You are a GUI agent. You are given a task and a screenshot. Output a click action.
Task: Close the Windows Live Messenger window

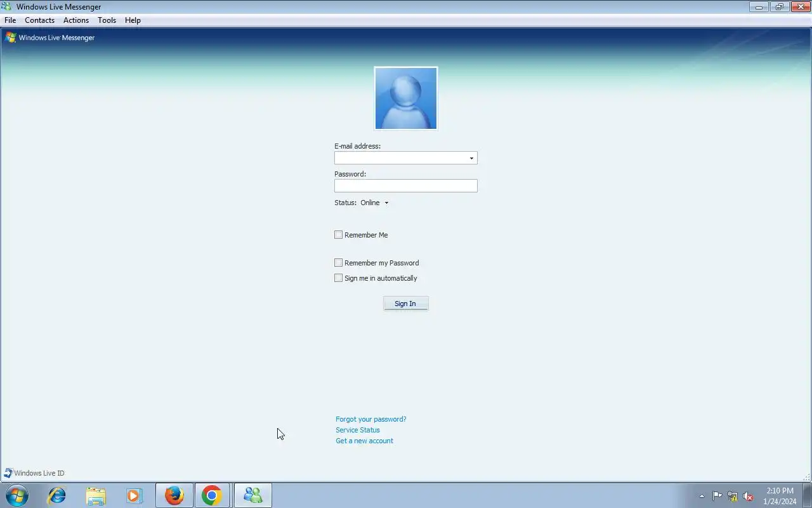(x=800, y=7)
